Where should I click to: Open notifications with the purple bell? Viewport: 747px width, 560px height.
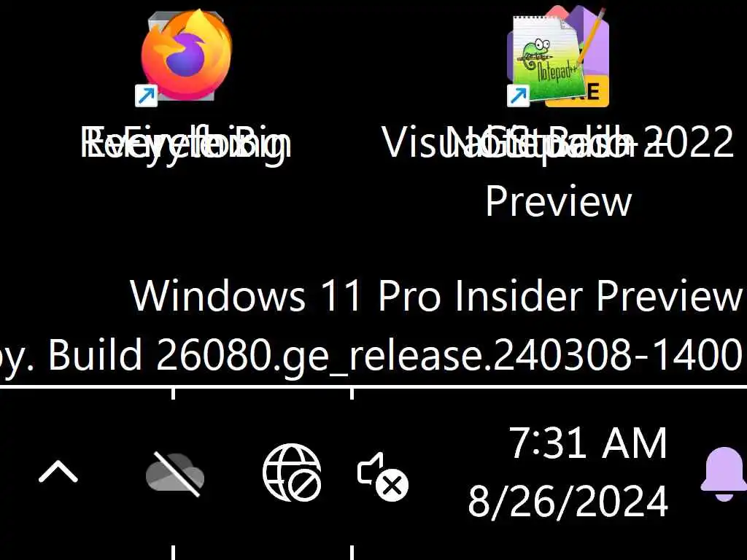[x=724, y=474]
